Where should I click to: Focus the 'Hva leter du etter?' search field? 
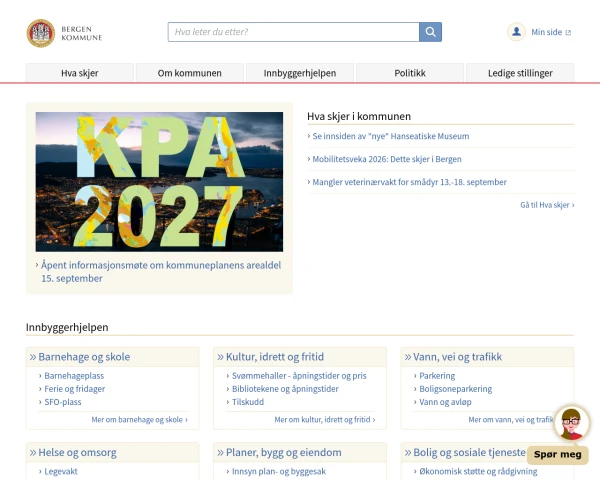point(293,32)
